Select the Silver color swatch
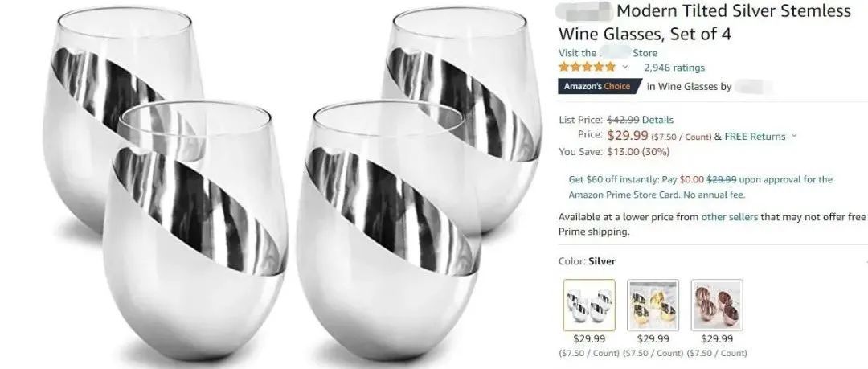This screenshot has width=868, height=369. point(589,305)
